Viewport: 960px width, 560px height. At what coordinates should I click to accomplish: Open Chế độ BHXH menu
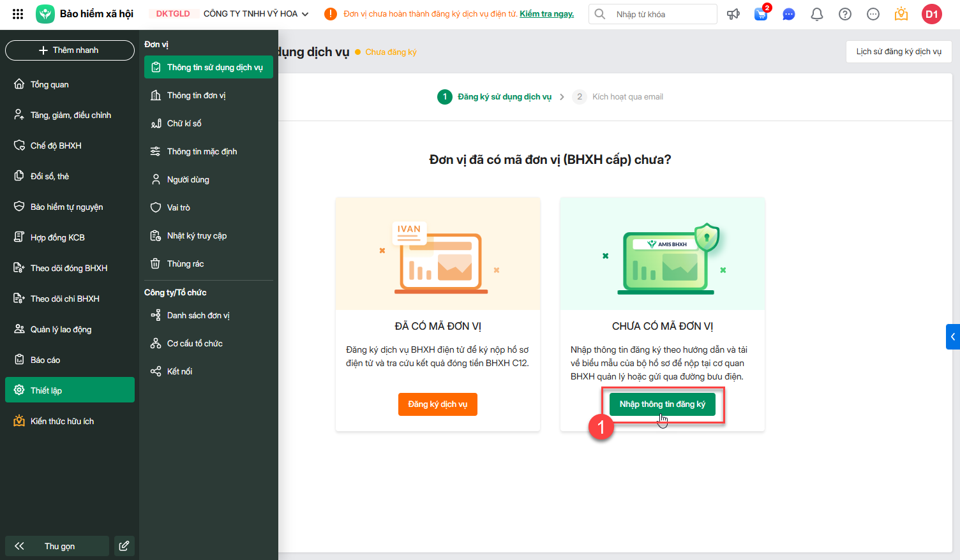tap(70, 145)
